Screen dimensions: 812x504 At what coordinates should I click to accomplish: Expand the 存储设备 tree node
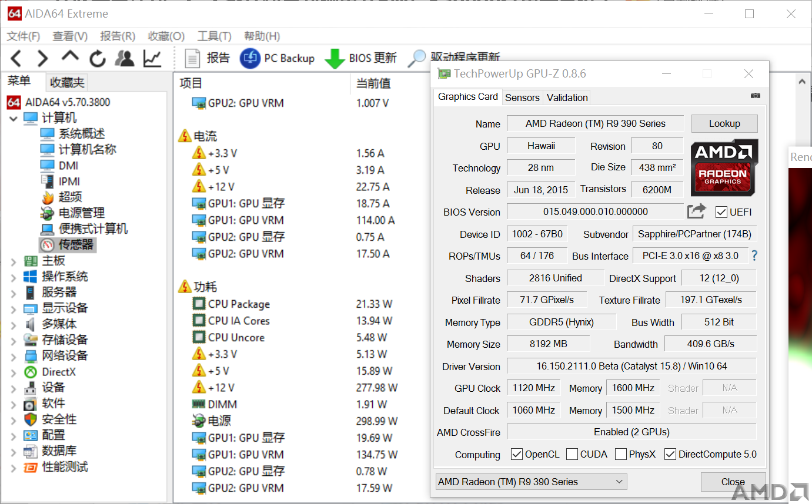click(14, 340)
